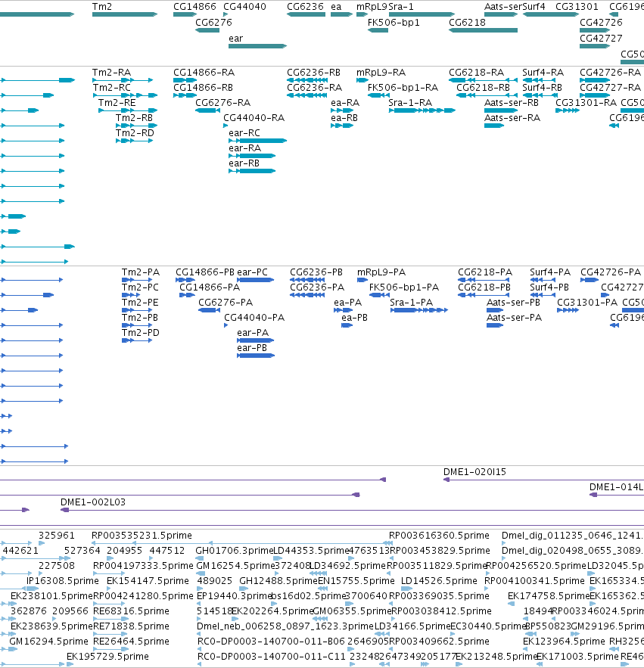The width and height of the screenshot is (644, 668).
Task: Click the Sra-1-PA protein label
Action: coord(411,303)
